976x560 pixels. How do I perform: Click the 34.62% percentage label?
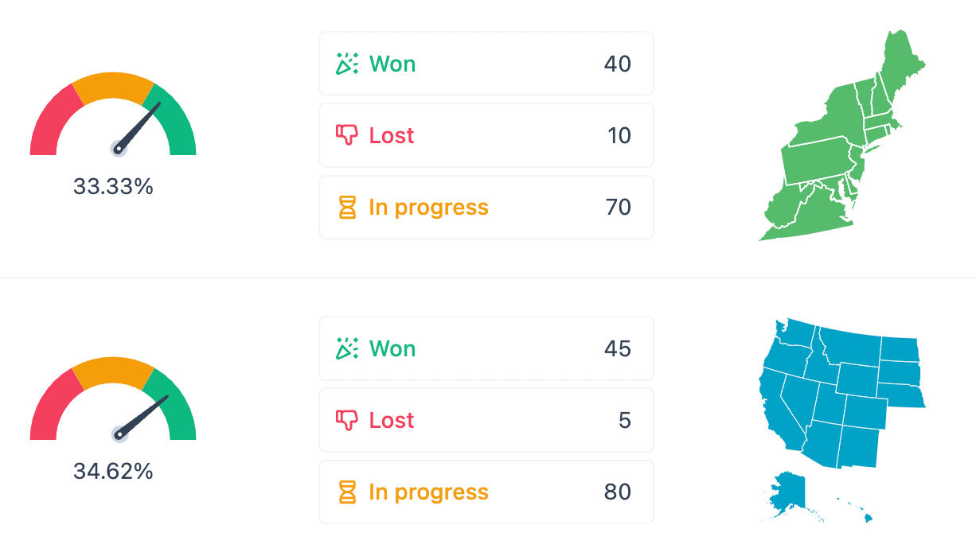[113, 472]
